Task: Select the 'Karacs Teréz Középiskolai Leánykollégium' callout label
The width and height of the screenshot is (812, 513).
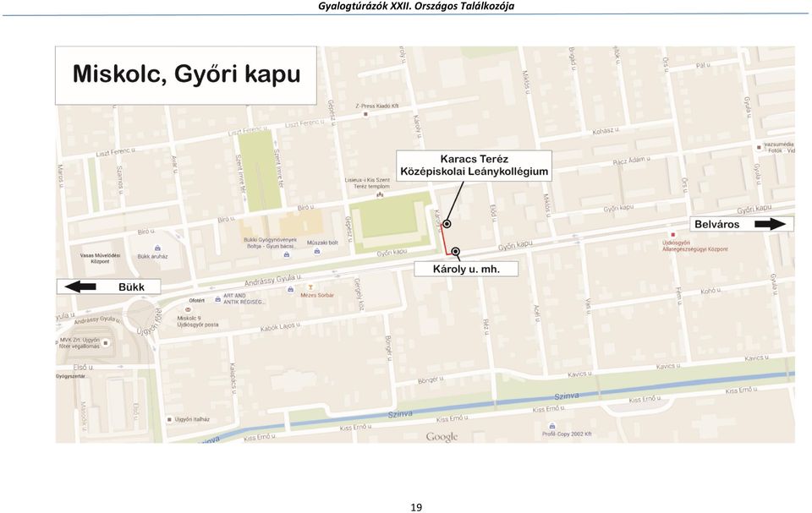Action: click(474, 166)
